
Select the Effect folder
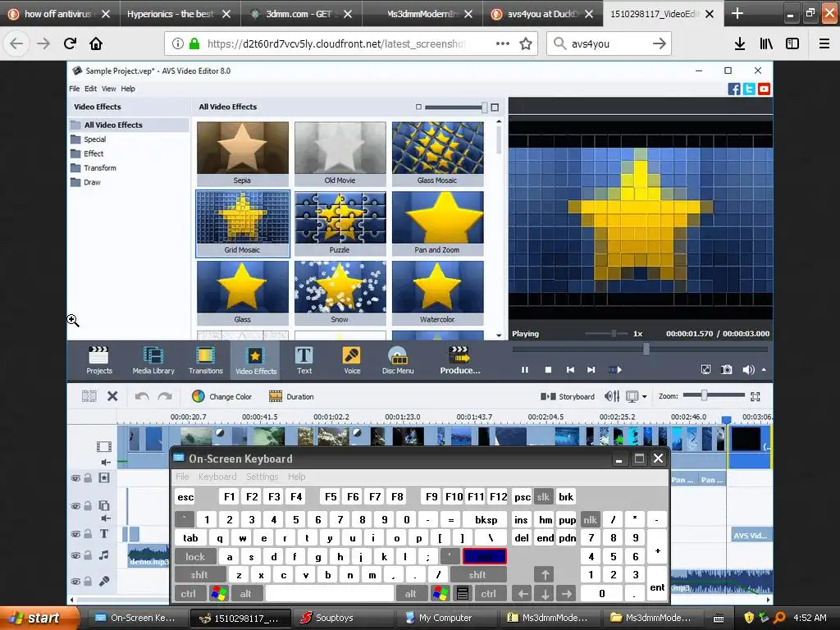tap(87, 153)
